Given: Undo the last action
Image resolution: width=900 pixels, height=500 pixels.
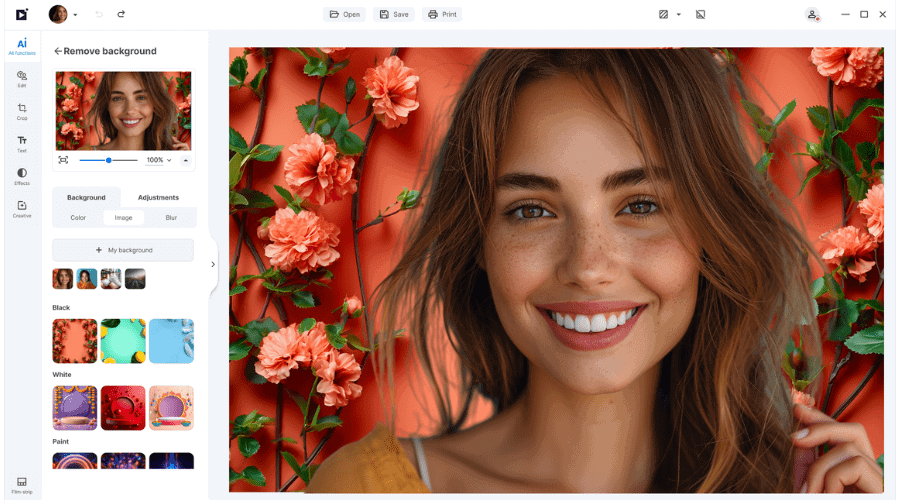Looking at the screenshot, I should (x=99, y=14).
